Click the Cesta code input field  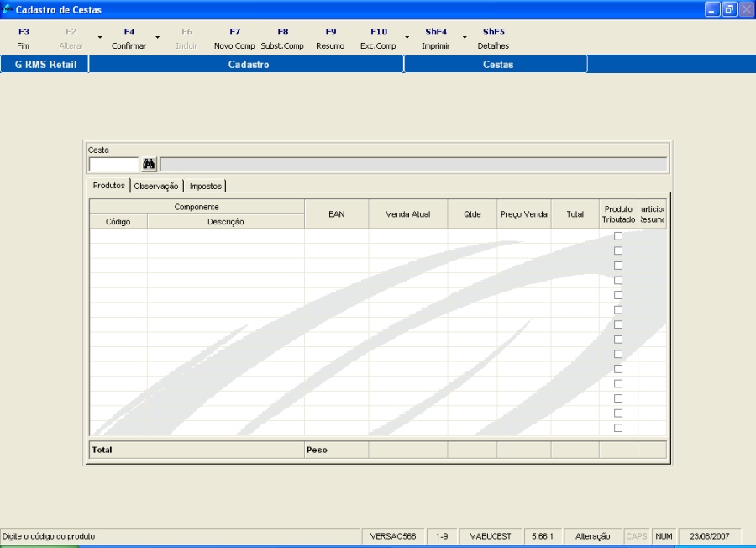click(x=113, y=165)
